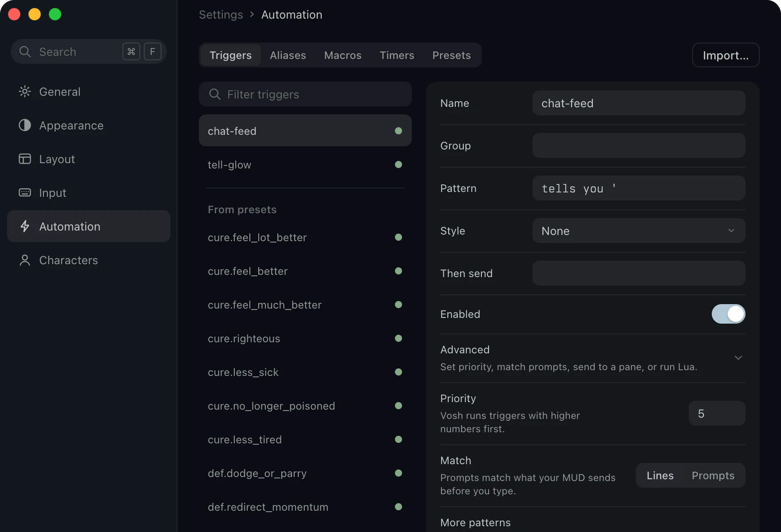
Task: Switch to the Triggers tab
Action: coord(230,55)
